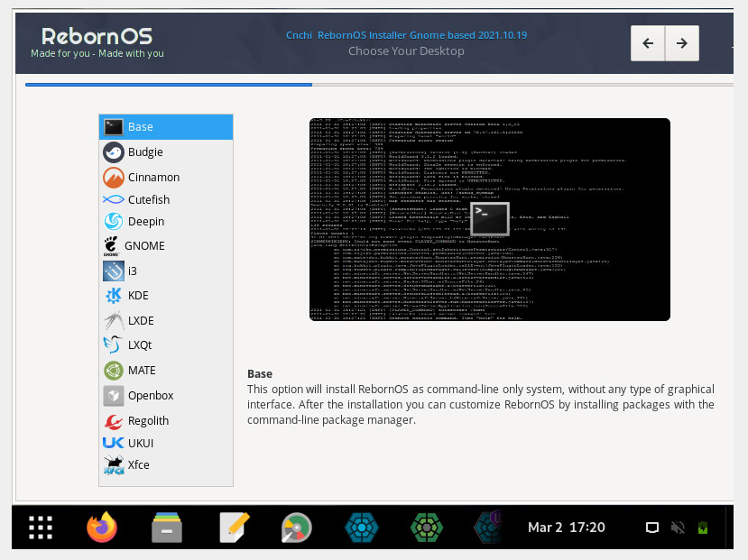
Task: Open the dark hexagon icon with purple badge
Action: click(489, 528)
